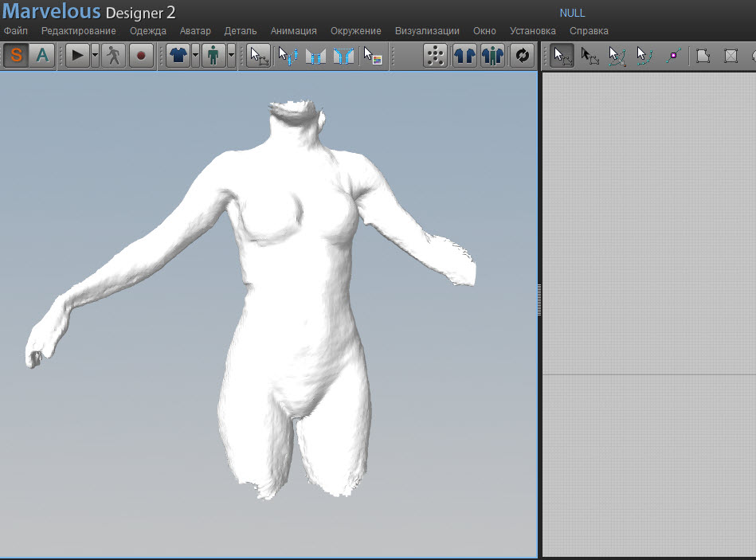Open the Аватар menu
This screenshot has height=560, width=756.
tap(195, 31)
